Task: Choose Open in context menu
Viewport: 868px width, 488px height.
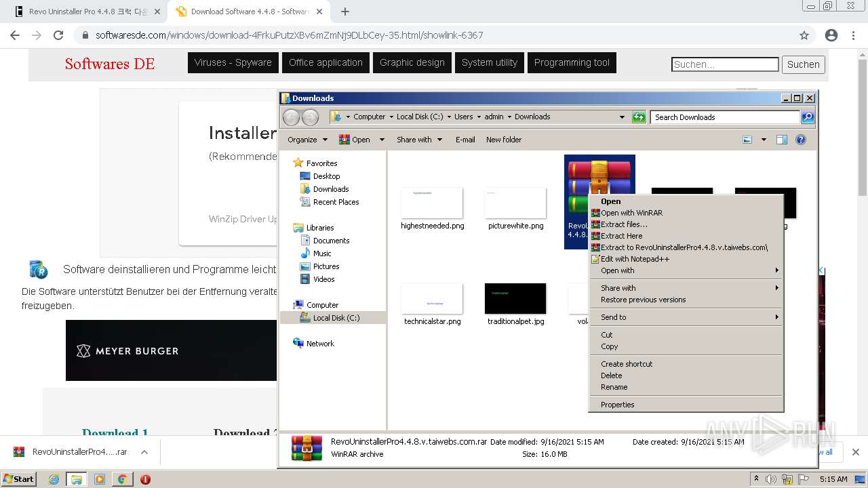Action: pos(686,201)
